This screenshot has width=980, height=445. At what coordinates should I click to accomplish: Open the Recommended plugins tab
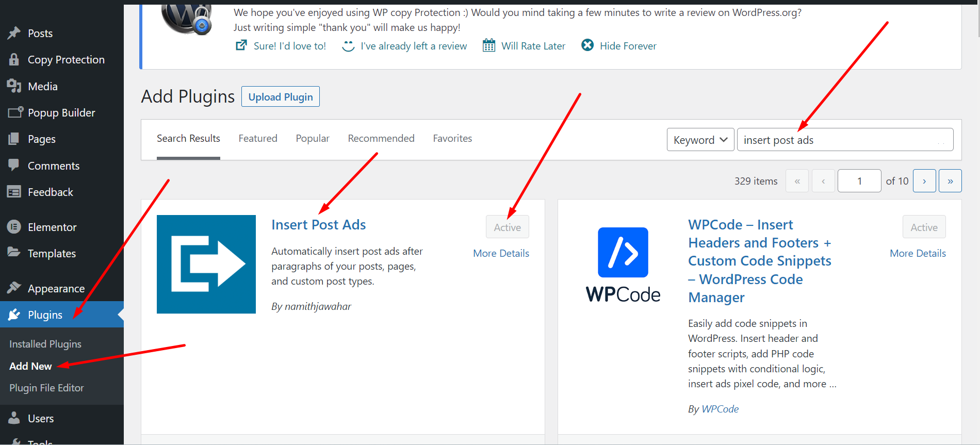point(381,138)
